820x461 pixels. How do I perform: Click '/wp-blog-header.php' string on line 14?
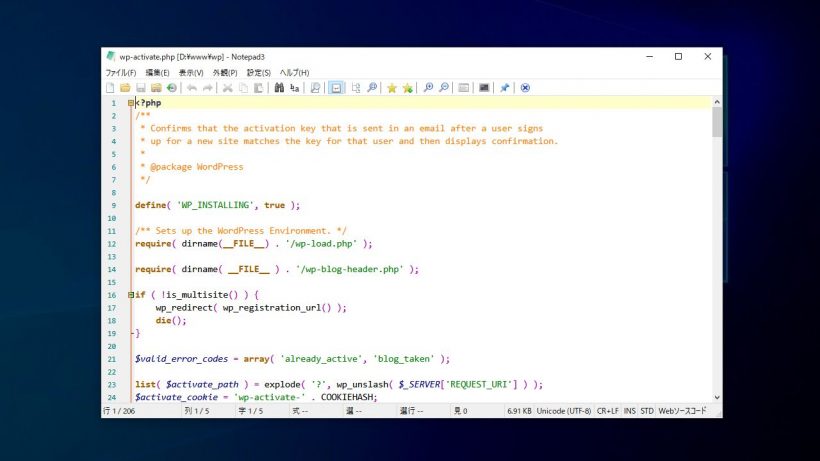tap(349, 269)
